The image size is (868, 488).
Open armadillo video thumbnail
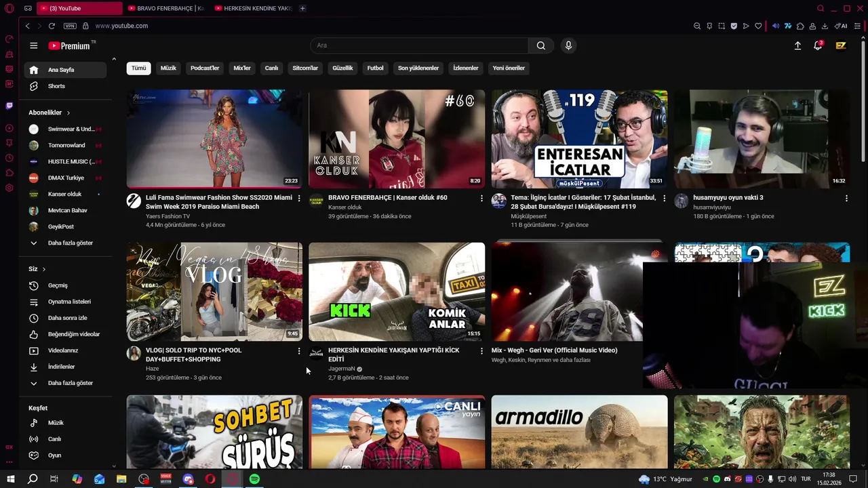[579, 432]
